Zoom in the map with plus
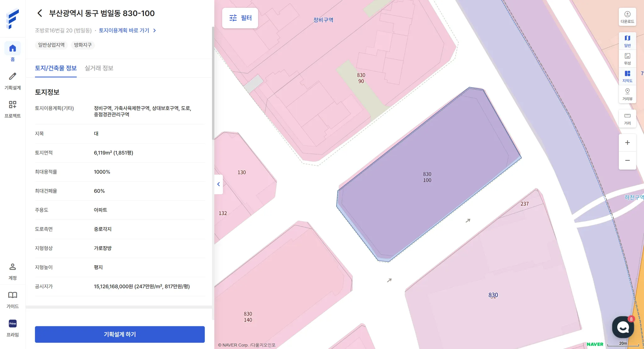 coord(627,143)
